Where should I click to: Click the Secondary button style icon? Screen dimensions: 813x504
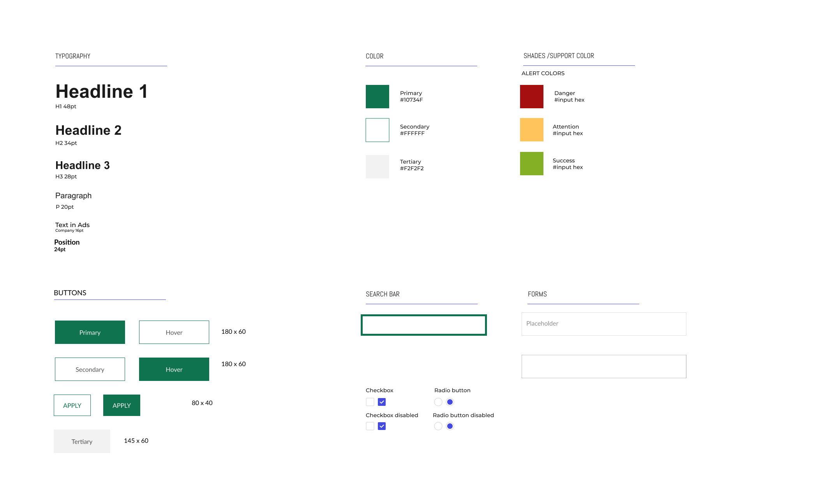tap(90, 369)
